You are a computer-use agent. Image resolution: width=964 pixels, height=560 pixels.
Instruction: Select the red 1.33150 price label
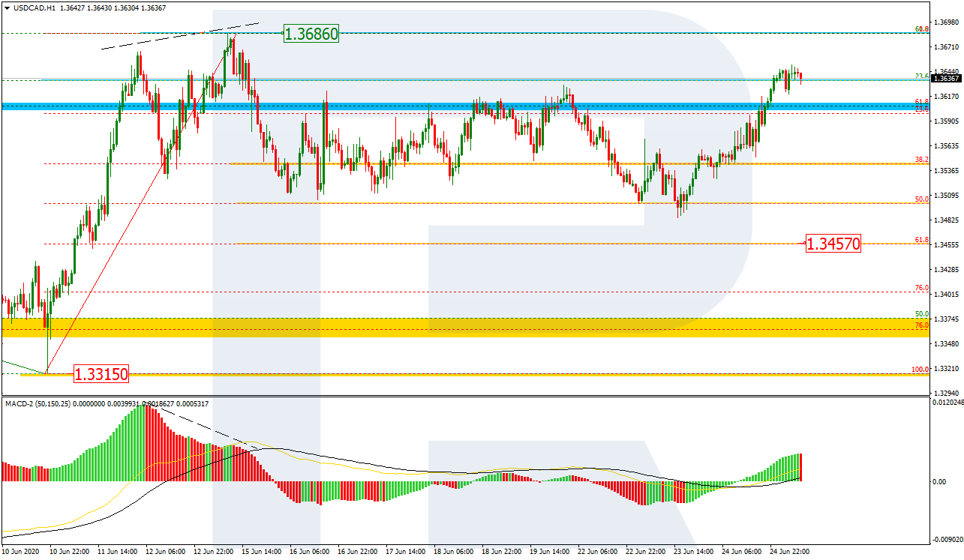tap(101, 373)
